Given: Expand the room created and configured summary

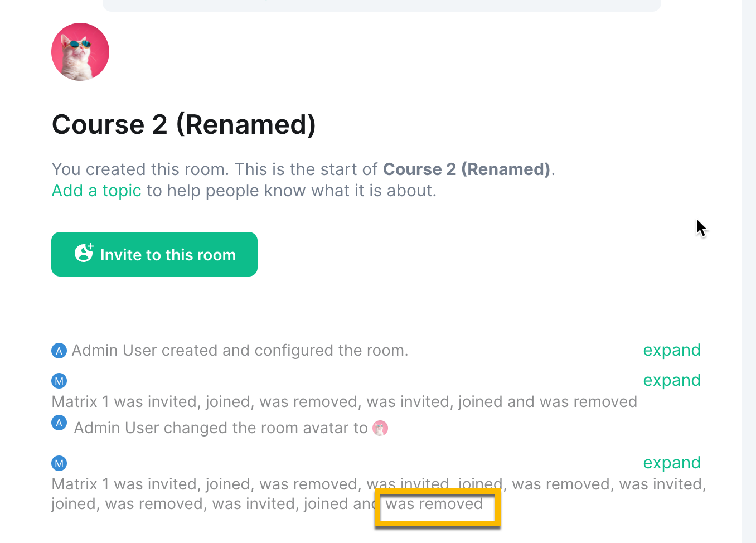Looking at the screenshot, I should (x=672, y=350).
